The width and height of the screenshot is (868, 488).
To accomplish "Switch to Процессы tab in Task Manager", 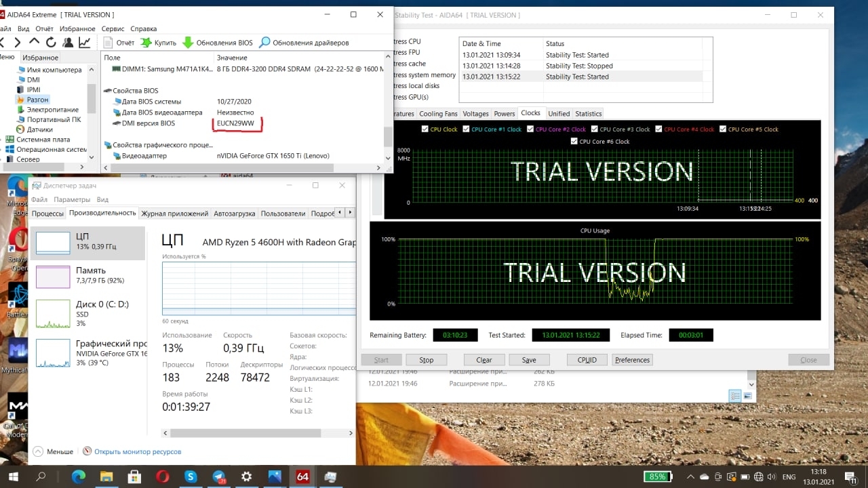I will pyautogui.click(x=48, y=213).
